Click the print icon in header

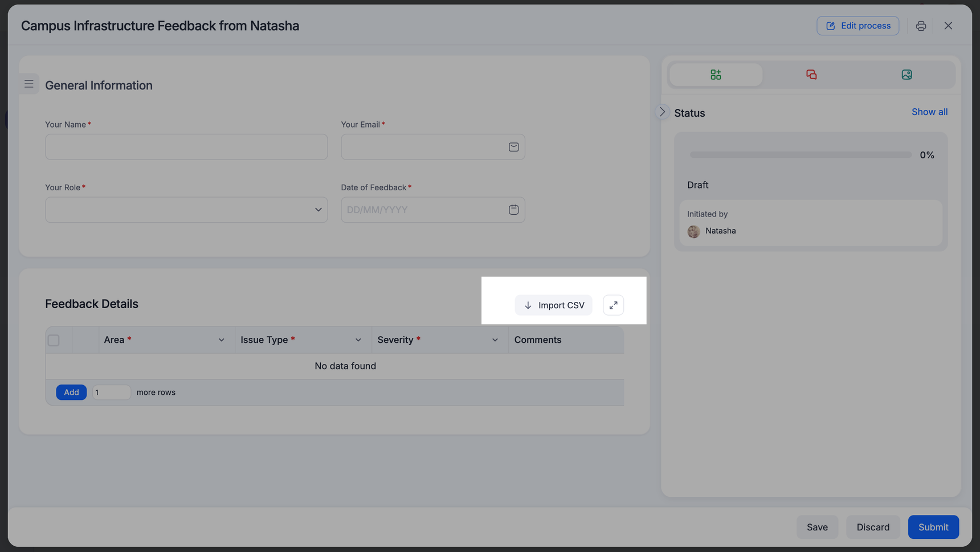[921, 26]
